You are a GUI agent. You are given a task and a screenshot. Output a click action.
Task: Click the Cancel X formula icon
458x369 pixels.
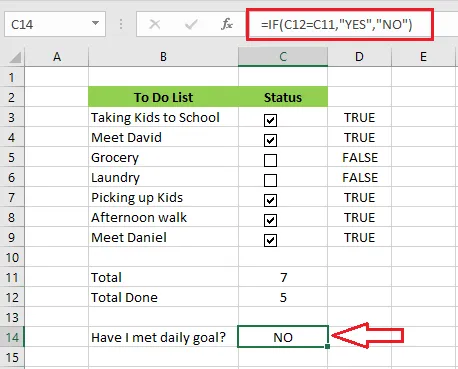[x=155, y=24]
